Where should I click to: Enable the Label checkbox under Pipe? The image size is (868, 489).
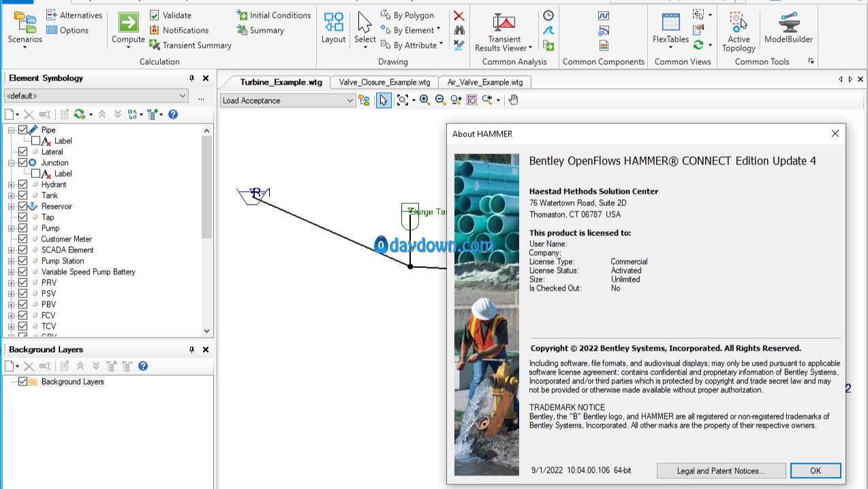tap(36, 140)
